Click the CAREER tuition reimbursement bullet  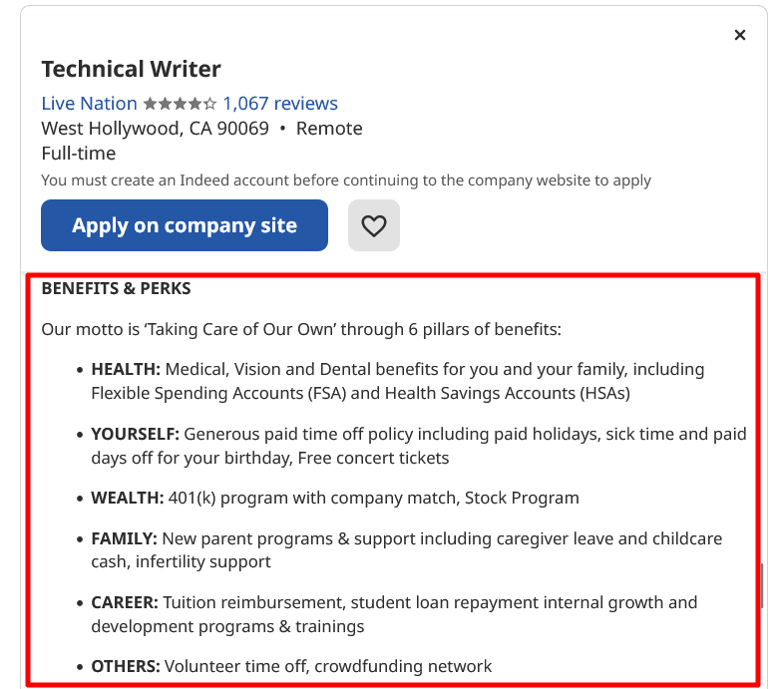pos(394,614)
